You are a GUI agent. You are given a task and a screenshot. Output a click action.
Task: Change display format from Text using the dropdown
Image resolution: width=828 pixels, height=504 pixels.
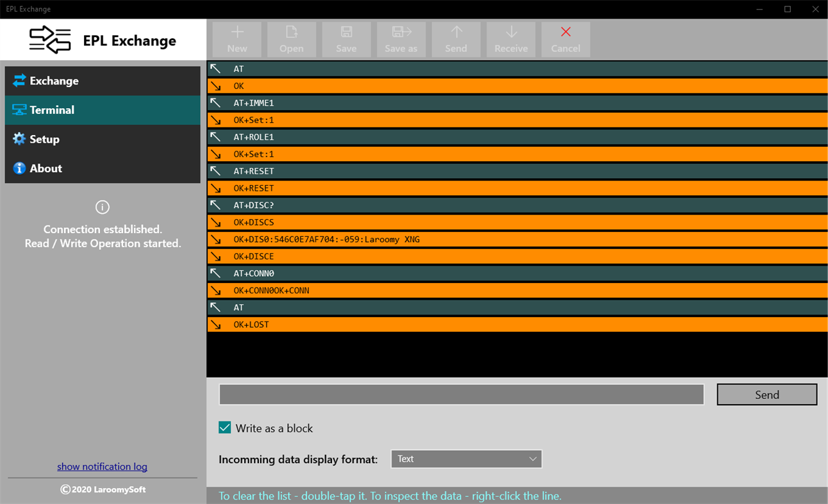coord(466,459)
